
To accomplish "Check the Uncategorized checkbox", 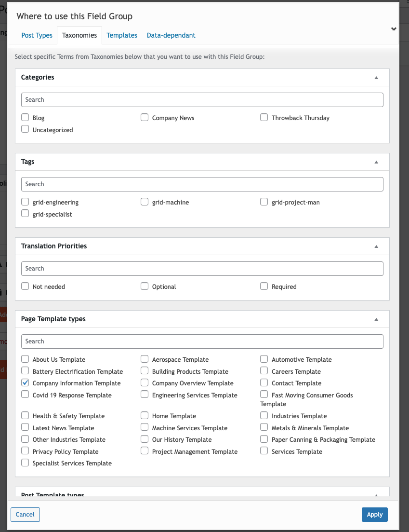I will tap(25, 129).
